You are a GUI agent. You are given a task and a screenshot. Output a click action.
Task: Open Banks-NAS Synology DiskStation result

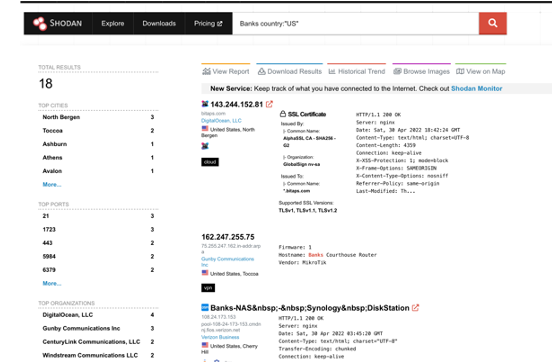point(310,308)
